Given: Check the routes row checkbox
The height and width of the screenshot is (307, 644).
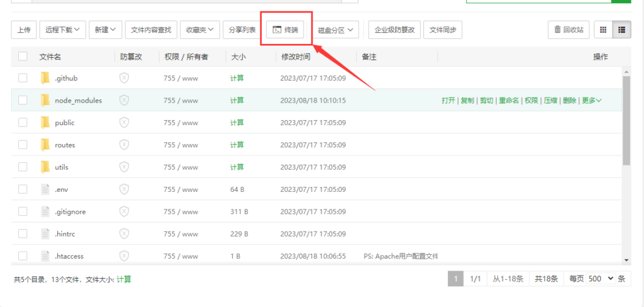Looking at the screenshot, I should pyautogui.click(x=23, y=145).
